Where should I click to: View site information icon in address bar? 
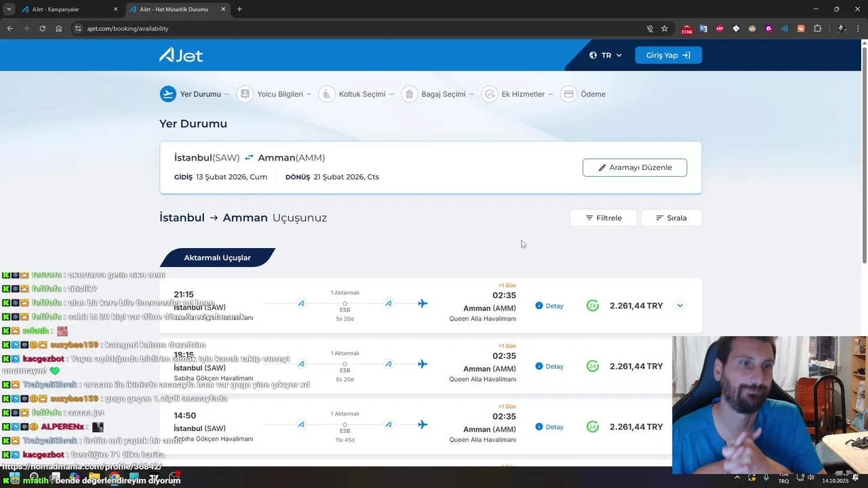click(x=78, y=28)
